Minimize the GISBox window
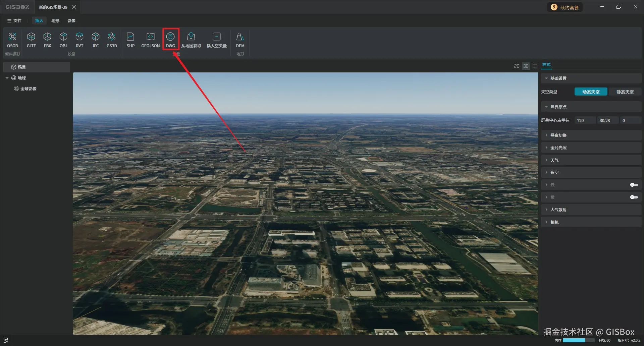Screen dimensions: 644x346 (602, 7)
